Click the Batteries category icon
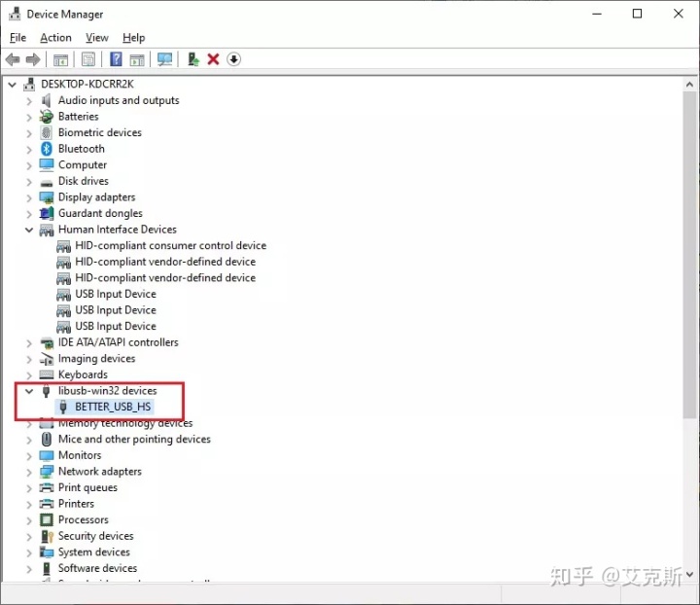This screenshot has height=605, width=700. tap(47, 117)
